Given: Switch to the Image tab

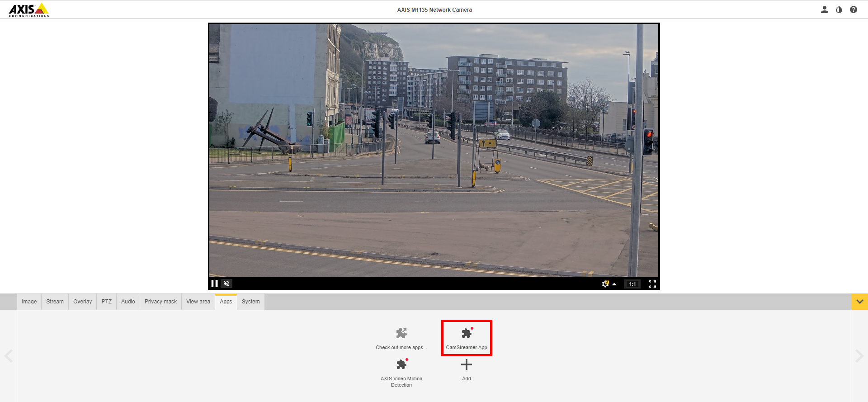Looking at the screenshot, I should click(29, 302).
